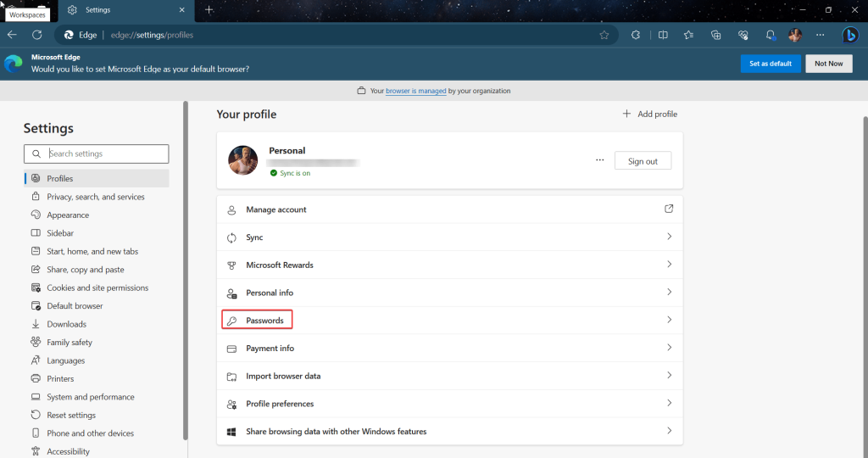
Task: Click the Manage account label
Action: 276,209
